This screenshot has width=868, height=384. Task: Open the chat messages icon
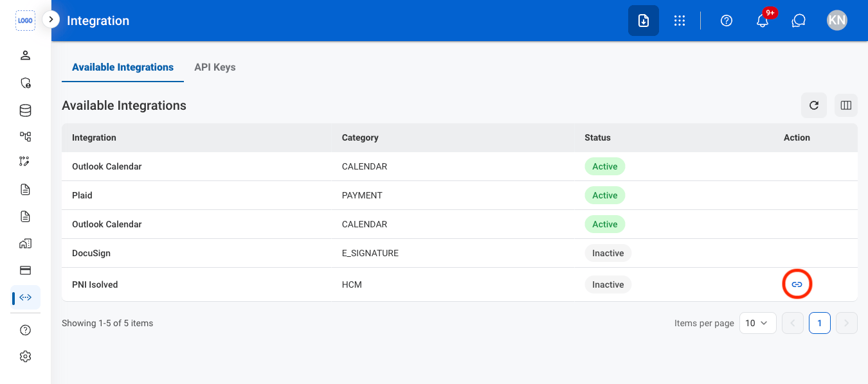(799, 21)
